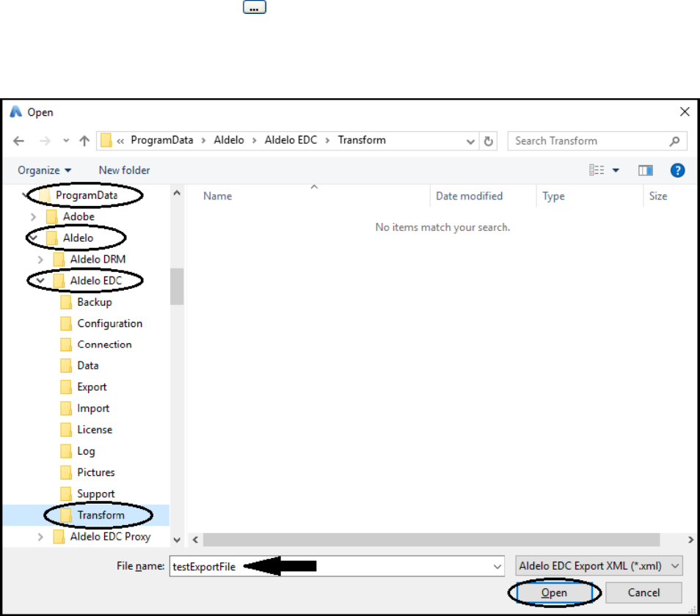Image resolution: width=700 pixels, height=616 pixels.
Task: Expand the File name history dropdown
Action: pyautogui.click(x=497, y=566)
